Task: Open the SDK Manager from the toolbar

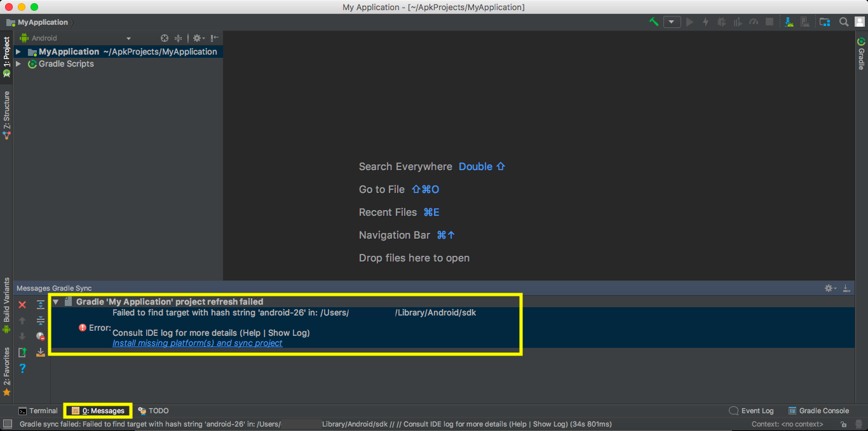Action: [x=789, y=22]
